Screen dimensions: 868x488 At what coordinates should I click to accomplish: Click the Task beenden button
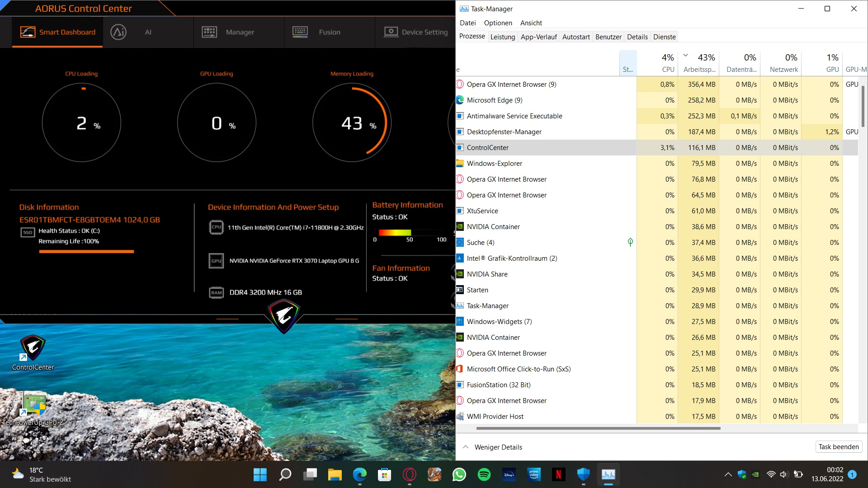[838, 447]
